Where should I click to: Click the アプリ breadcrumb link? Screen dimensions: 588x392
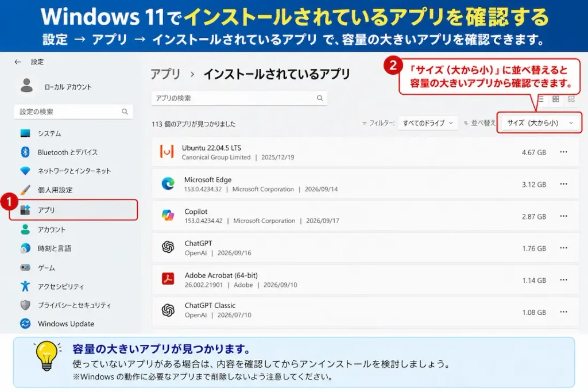pyautogui.click(x=165, y=74)
